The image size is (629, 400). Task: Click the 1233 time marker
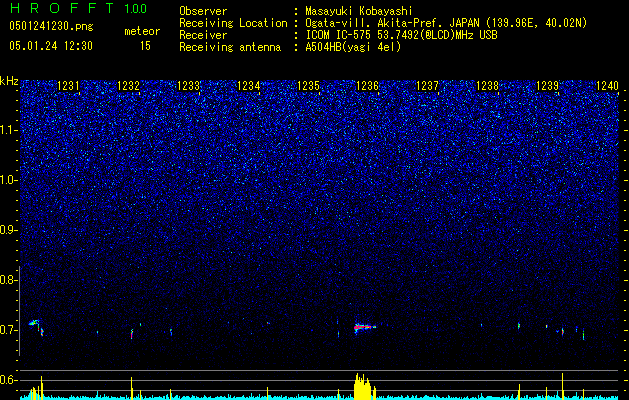(x=188, y=86)
